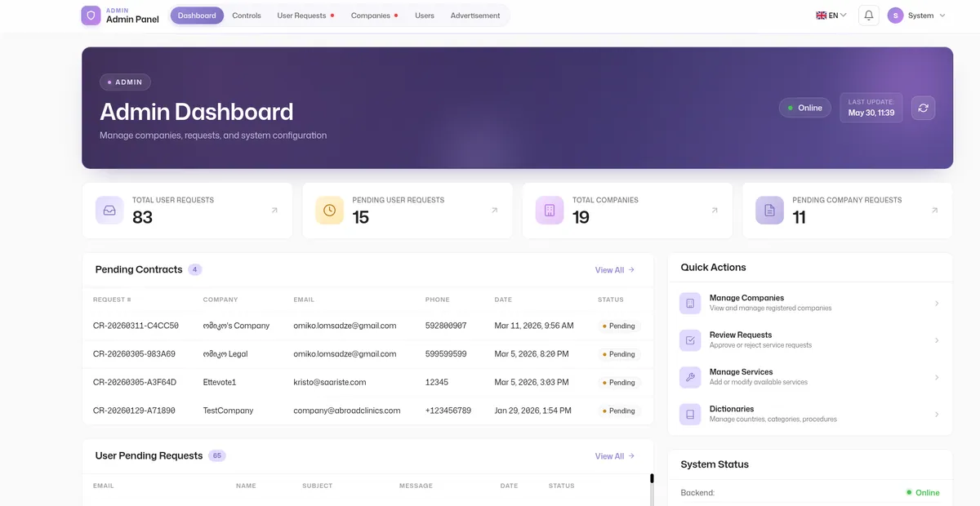Viewport: 980px width, 506px height.
Task: Click the User Pending Requests count badge 65
Action: [217, 455]
